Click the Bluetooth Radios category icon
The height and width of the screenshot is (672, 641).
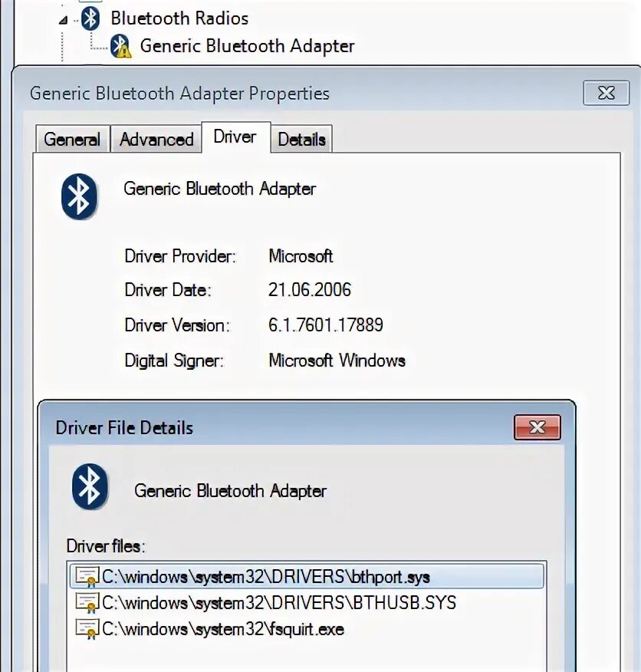pos(90,19)
